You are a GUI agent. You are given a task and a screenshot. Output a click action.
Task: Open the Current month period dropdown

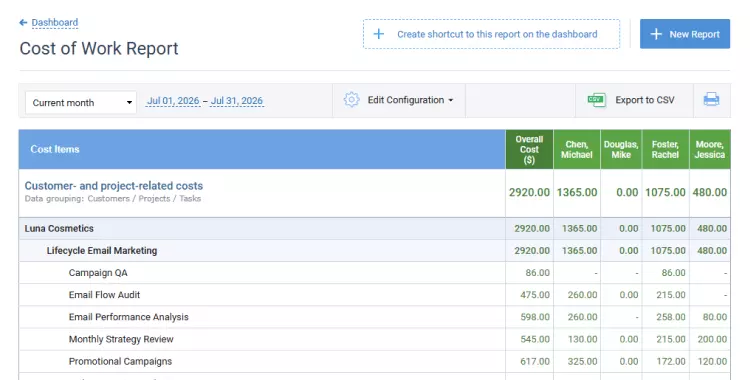pos(81,102)
